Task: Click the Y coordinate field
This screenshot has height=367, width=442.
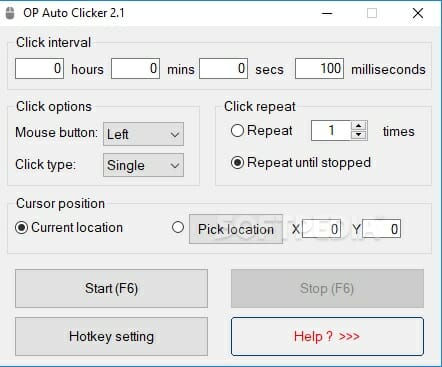Action: [x=381, y=229]
